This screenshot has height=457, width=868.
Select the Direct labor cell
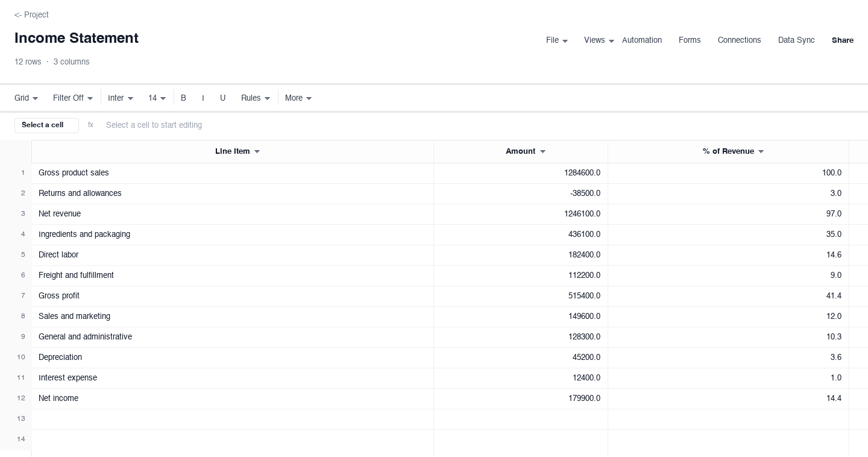[233, 255]
